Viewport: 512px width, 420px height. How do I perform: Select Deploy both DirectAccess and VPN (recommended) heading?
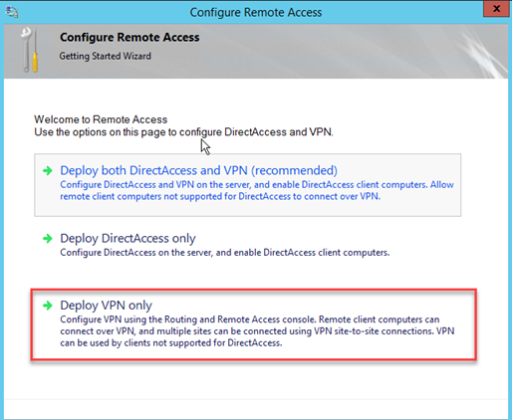198,170
